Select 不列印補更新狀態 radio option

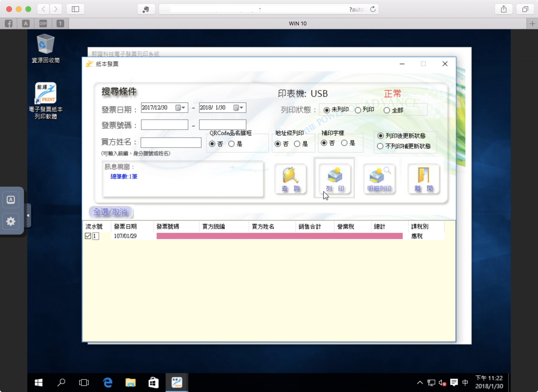(x=380, y=146)
